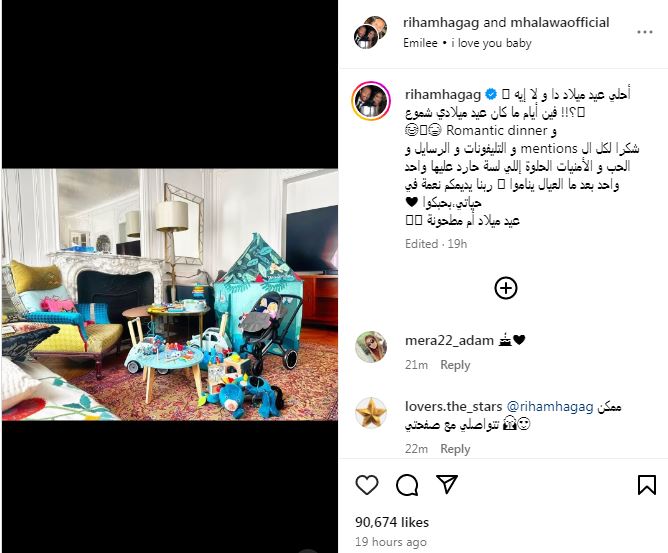Reply to lovers.the_stars comment
The width and height of the screenshot is (668, 553).
coord(455,449)
